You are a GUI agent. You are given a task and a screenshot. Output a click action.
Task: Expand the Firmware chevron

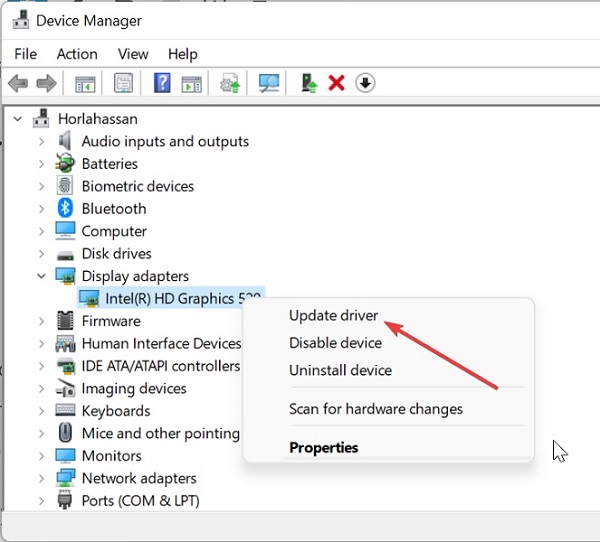tap(41, 321)
